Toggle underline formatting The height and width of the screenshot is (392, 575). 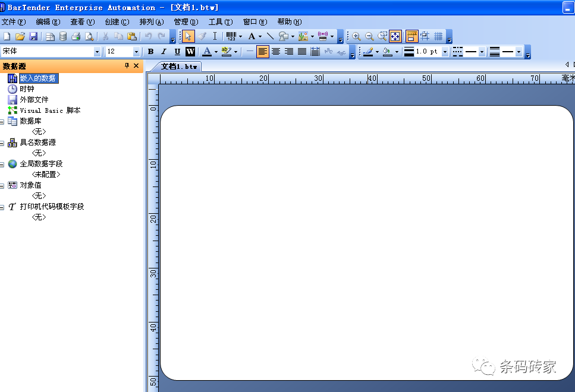click(x=177, y=52)
